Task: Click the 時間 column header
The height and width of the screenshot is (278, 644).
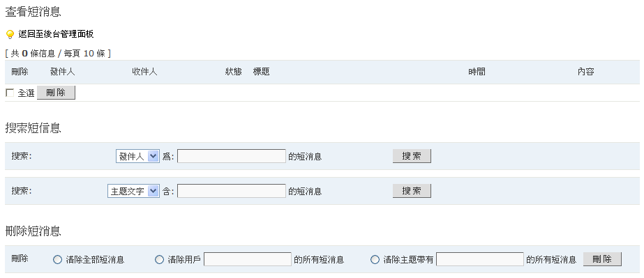Action: tap(477, 72)
